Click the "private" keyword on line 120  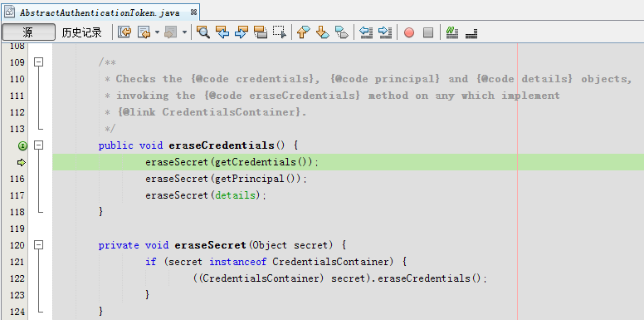(x=119, y=245)
